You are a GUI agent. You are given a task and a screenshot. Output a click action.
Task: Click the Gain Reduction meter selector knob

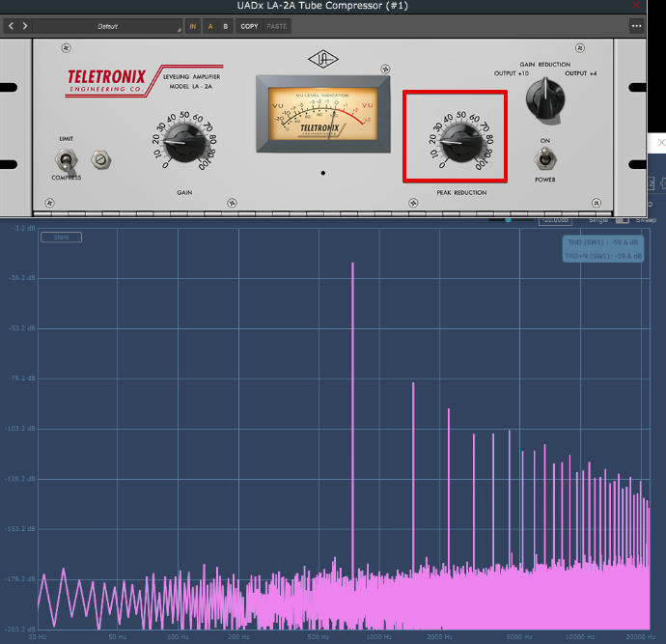545,99
